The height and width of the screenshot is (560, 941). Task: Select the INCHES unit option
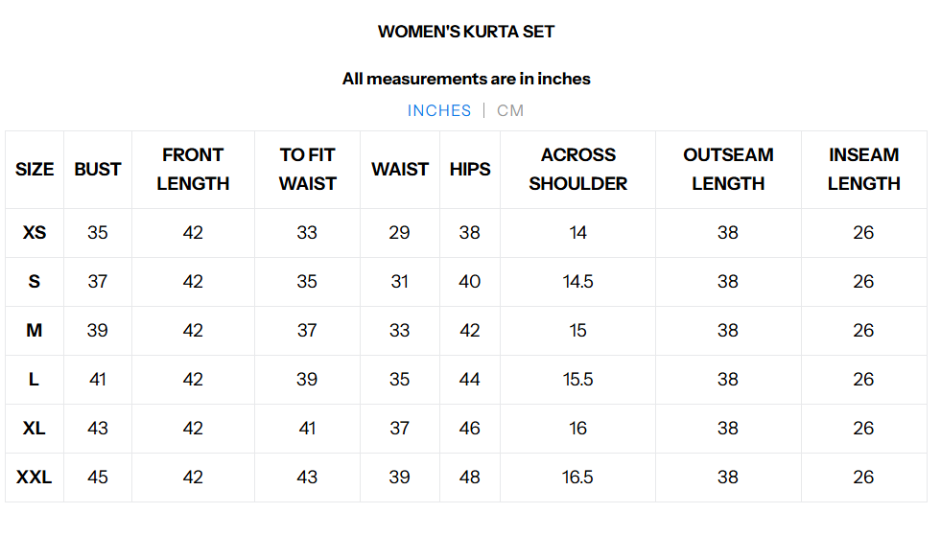click(x=439, y=110)
